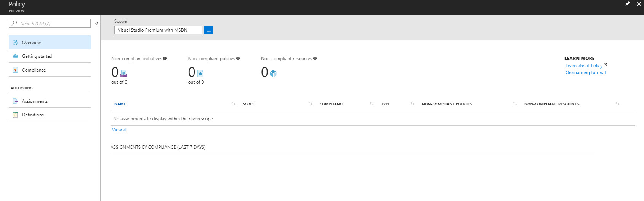Click info icon beside Non-compliant initiatives
Viewport: 644px width, 201px height.
coord(165,59)
